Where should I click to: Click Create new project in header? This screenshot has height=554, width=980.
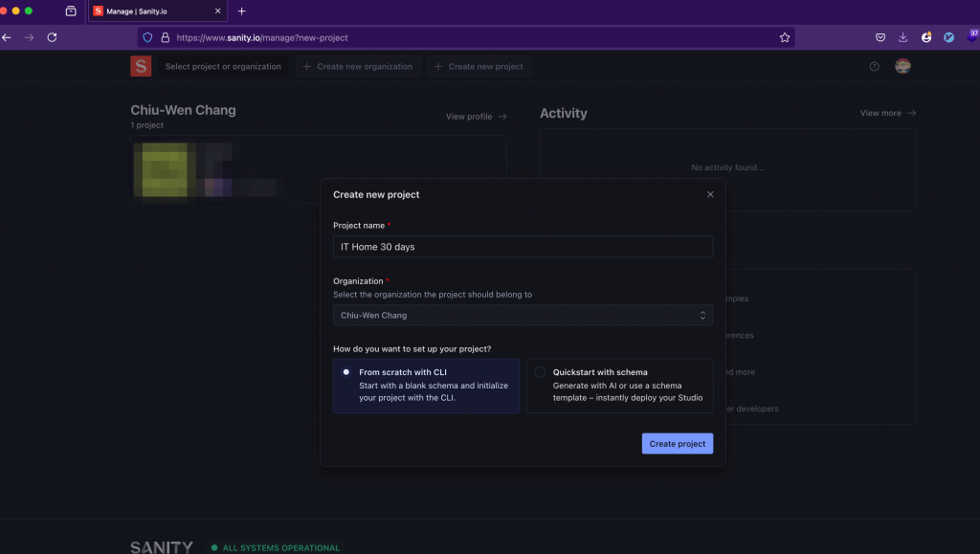pyautogui.click(x=479, y=66)
